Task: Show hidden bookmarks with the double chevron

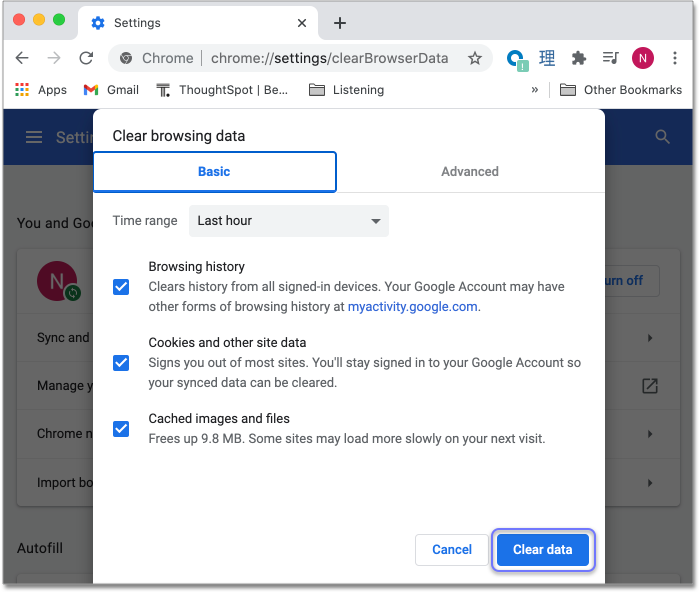Action: coord(535,90)
